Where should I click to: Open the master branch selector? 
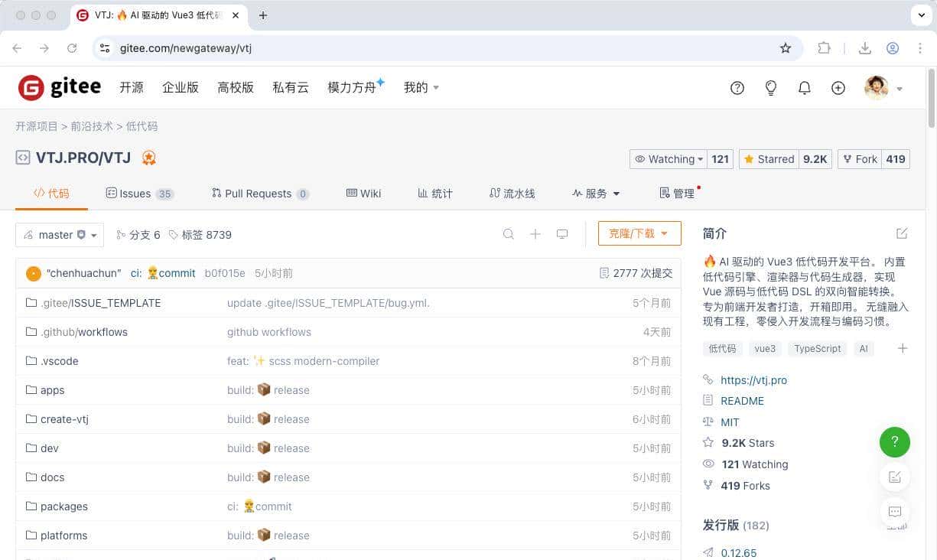tap(59, 234)
